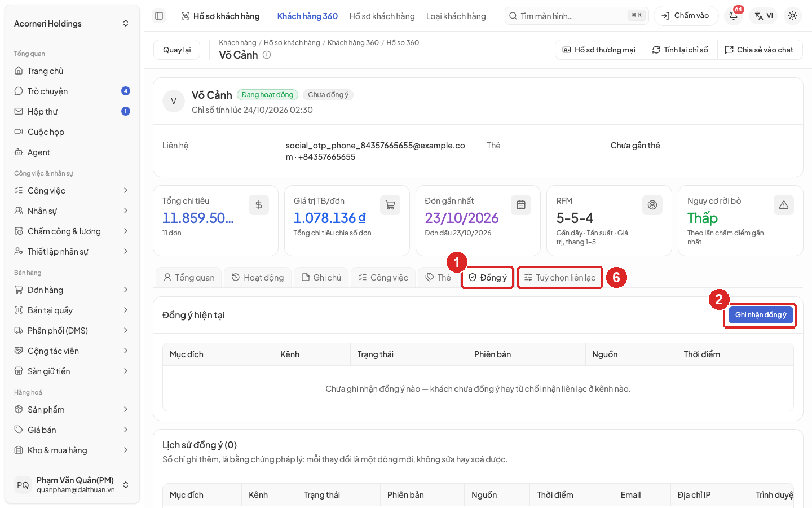
Task: Expand Chấm công & lương group
Action: tap(72, 231)
